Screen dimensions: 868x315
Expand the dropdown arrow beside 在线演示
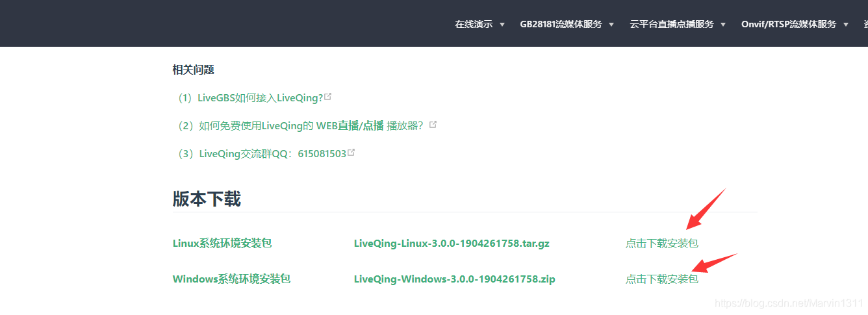coord(502,25)
